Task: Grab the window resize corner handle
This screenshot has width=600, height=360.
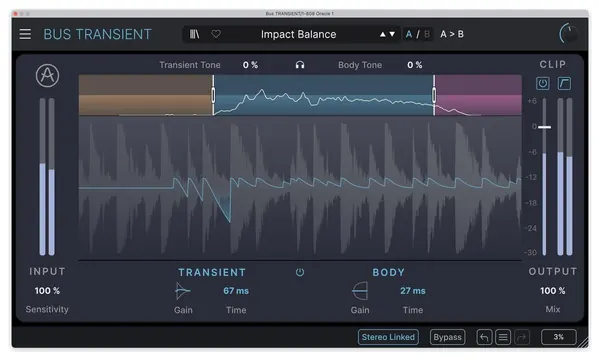Action: tap(584, 342)
